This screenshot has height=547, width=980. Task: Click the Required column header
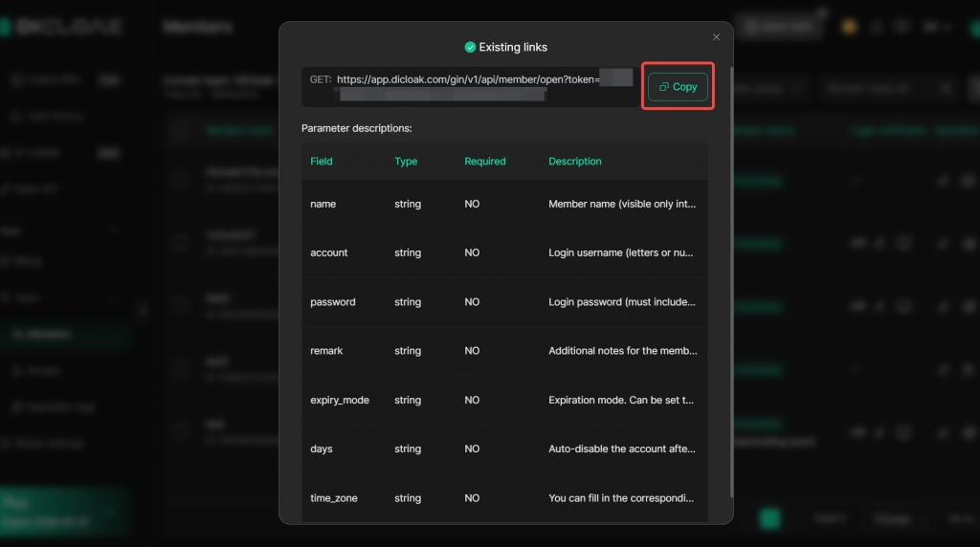click(484, 162)
